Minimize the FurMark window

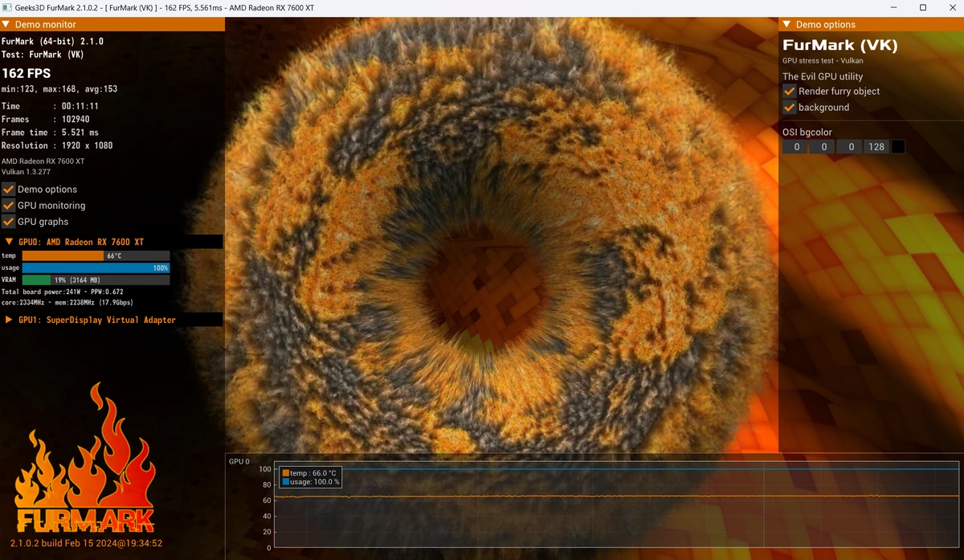[x=894, y=7]
